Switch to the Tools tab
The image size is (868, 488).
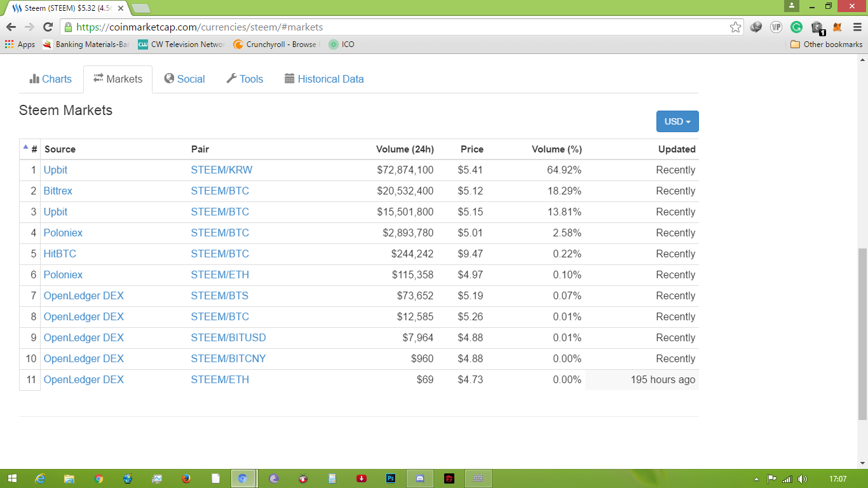pos(245,79)
